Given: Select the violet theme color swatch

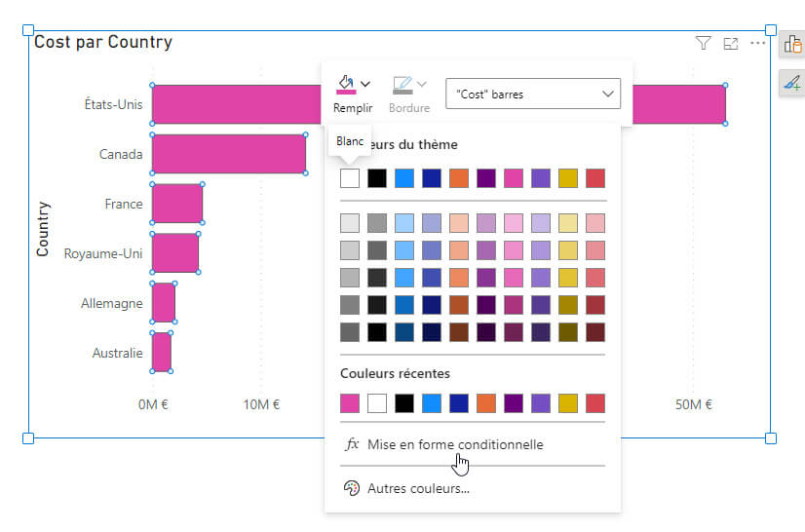Looking at the screenshot, I should point(541,178).
